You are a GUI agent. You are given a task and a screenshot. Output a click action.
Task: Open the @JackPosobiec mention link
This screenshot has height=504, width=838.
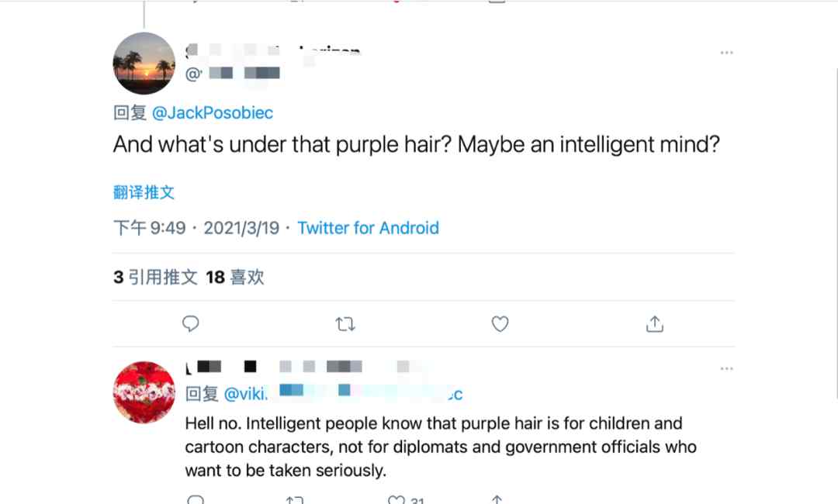click(x=213, y=113)
